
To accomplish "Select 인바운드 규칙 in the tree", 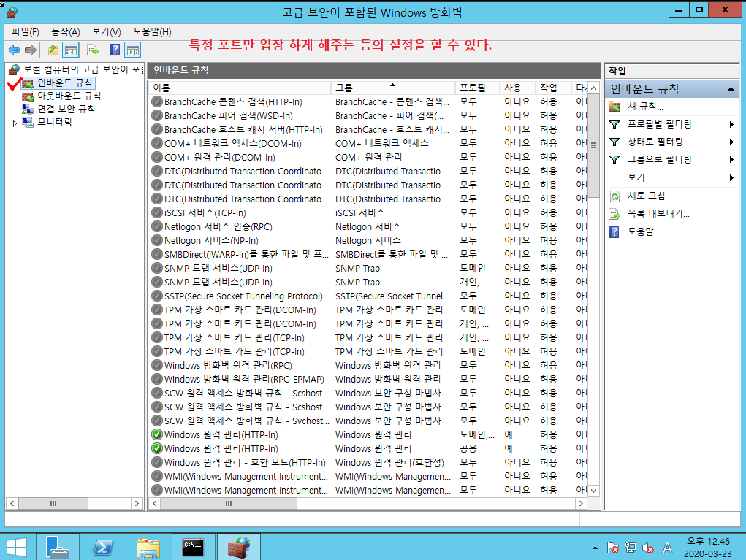I will click(65, 83).
